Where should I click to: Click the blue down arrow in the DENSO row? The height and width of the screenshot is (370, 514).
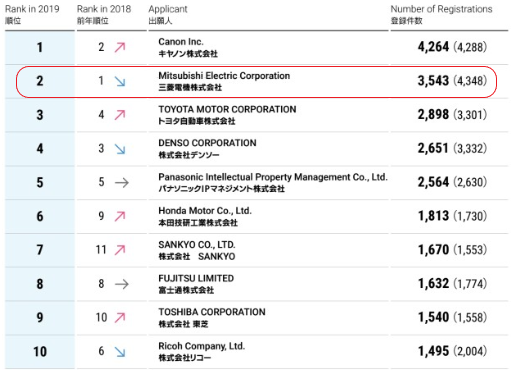click(x=120, y=149)
